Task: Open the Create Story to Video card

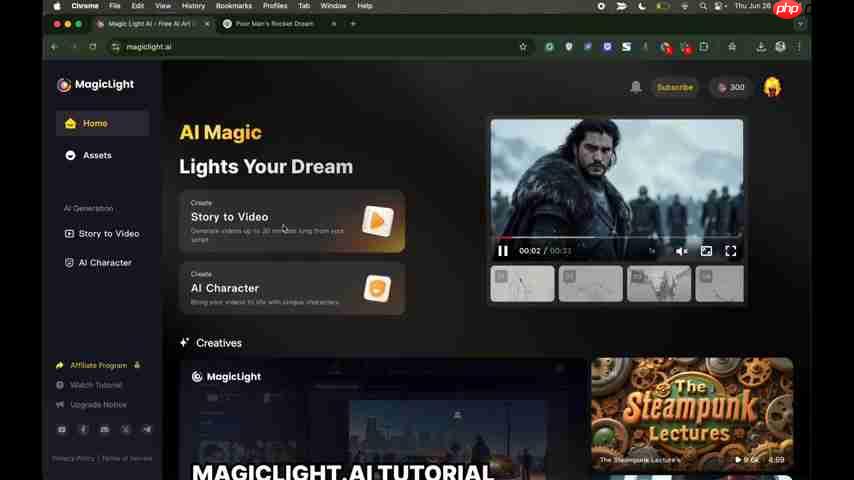Action: [292, 221]
